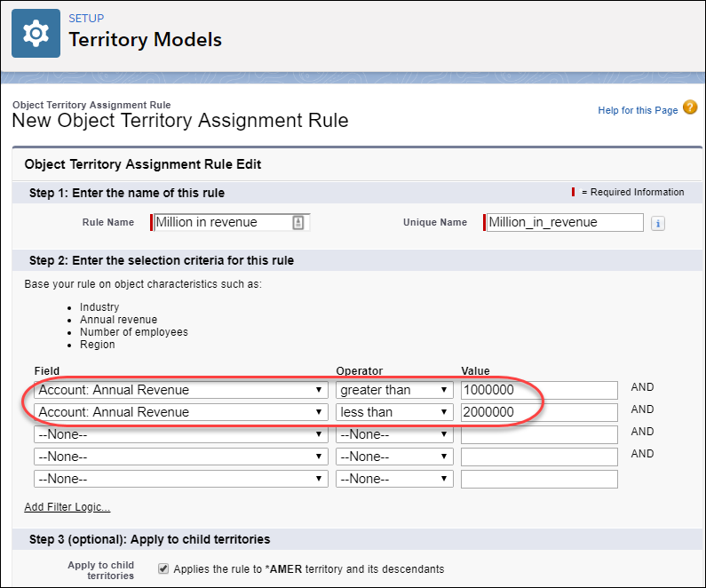Click the Annual revenue bullet text
This screenshot has width=706, height=588.
(x=118, y=320)
